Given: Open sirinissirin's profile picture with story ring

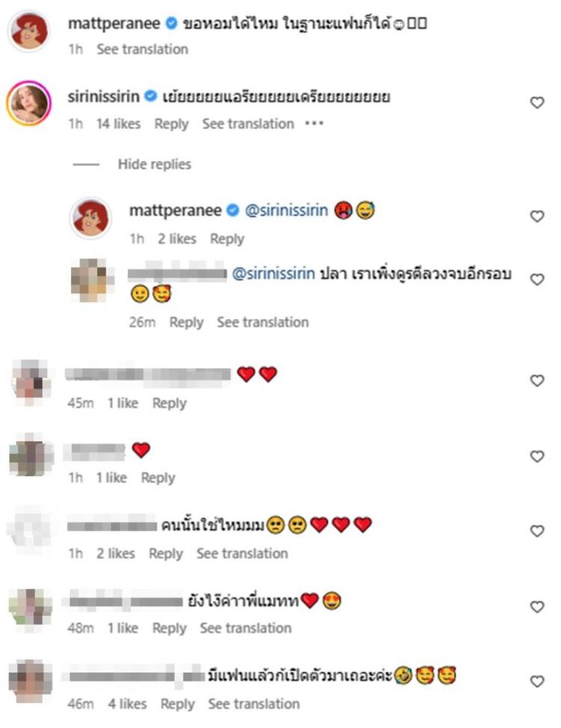Looking at the screenshot, I should (28, 103).
